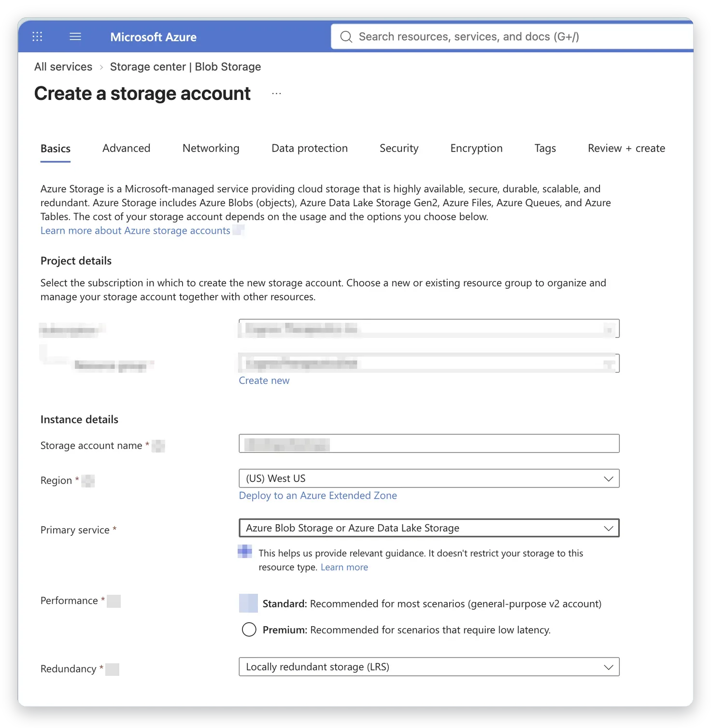Open the Data protection tab
Image resolution: width=711 pixels, height=728 pixels.
[310, 148]
